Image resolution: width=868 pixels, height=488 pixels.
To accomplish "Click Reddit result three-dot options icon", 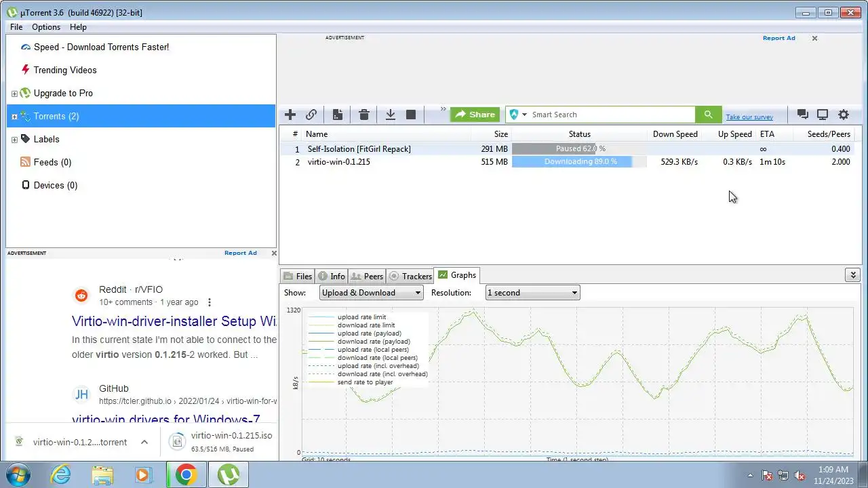I will pyautogui.click(x=210, y=302).
